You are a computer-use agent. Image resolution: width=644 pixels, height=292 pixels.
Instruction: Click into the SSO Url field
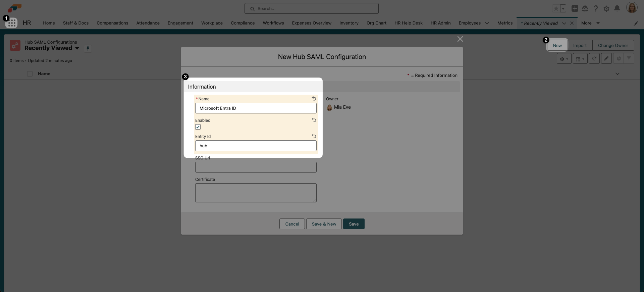pos(256,167)
